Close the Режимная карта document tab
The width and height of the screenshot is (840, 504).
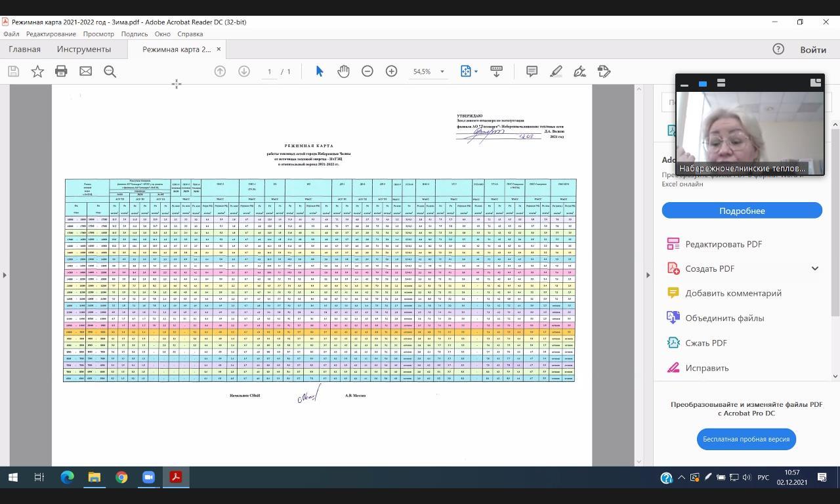coord(219,49)
